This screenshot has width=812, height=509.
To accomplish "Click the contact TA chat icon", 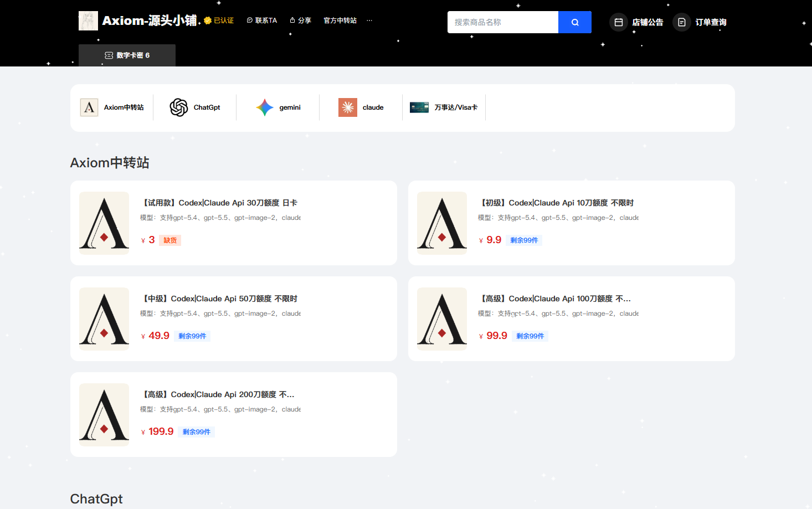I will click(x=250, y=20).
